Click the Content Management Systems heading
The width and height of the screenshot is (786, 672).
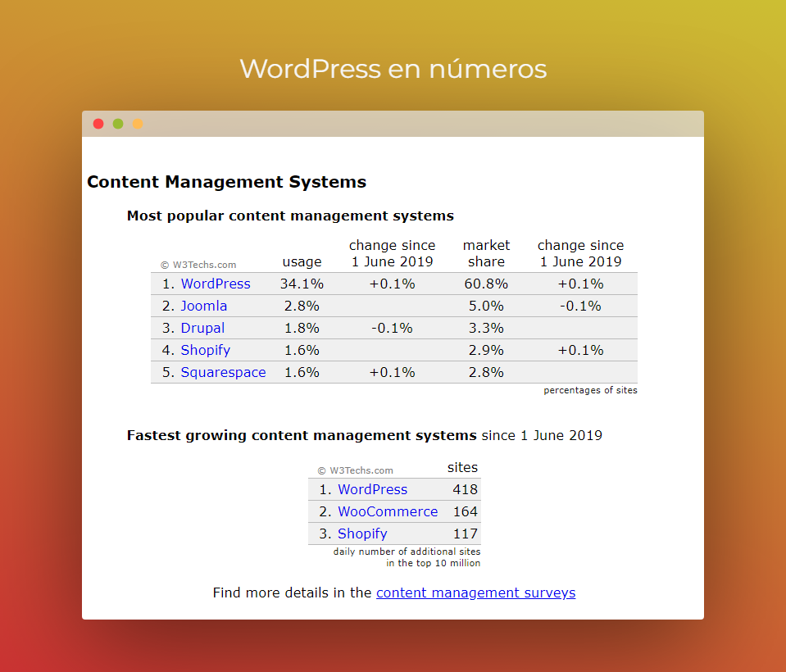pos(226,181)
